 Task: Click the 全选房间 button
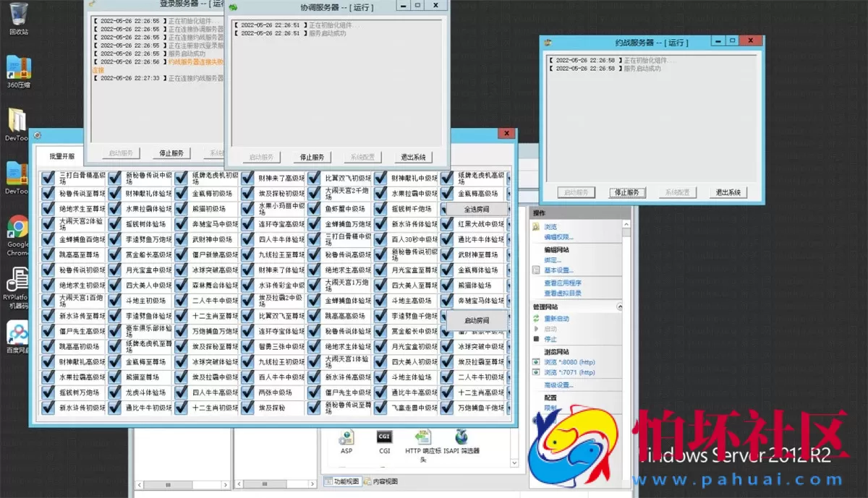(x=477, y=209)
